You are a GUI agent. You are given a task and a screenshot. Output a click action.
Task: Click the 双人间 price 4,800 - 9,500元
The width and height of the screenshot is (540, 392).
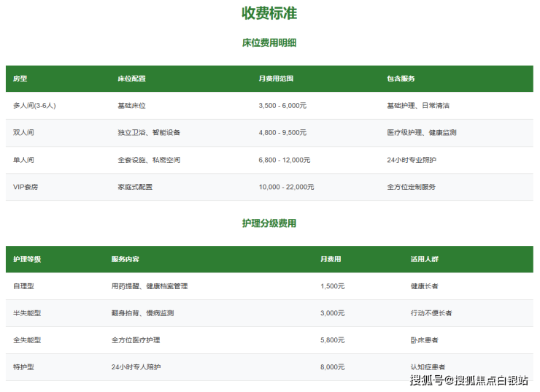click(x=282, y=133)
